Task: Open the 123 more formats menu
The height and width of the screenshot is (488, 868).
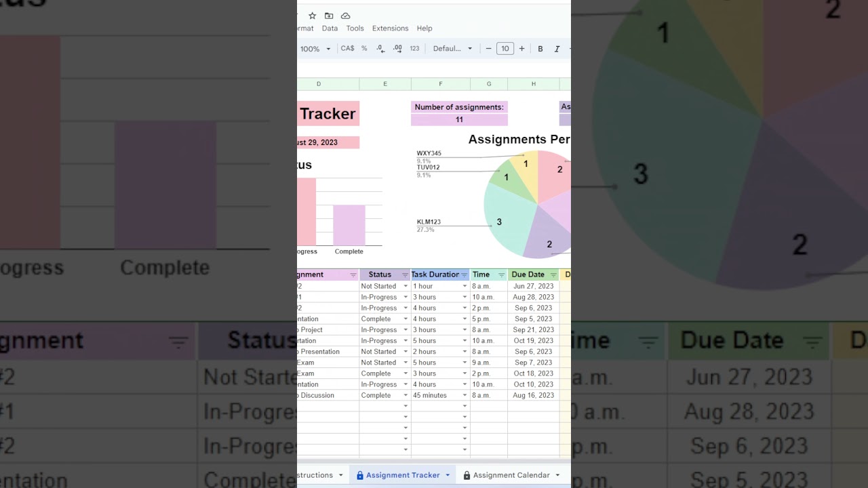Action: pos(414,49)
